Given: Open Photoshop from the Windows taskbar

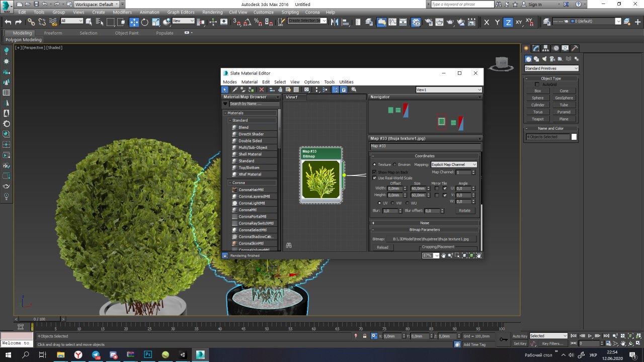Looking at the screenshot, I should [x=148, y=354].
